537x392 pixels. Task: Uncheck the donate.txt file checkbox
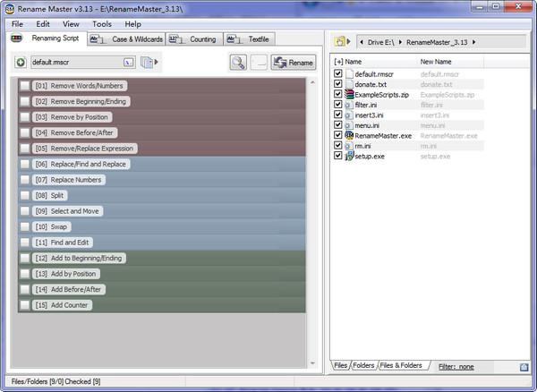click(x=338, y=84)
